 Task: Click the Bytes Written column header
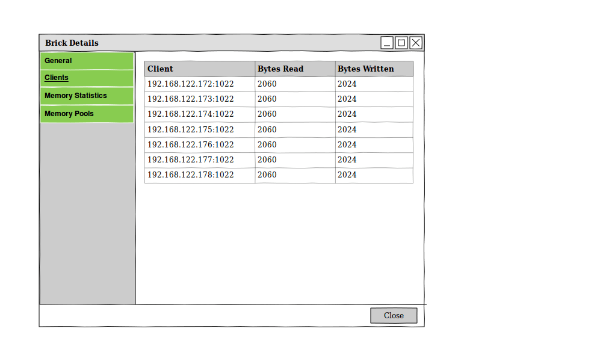pos(374,69)
